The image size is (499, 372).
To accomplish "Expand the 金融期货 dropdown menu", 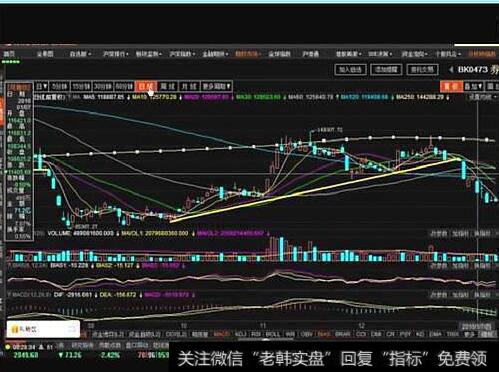I will pyautogui.click(x=215, y=54).
